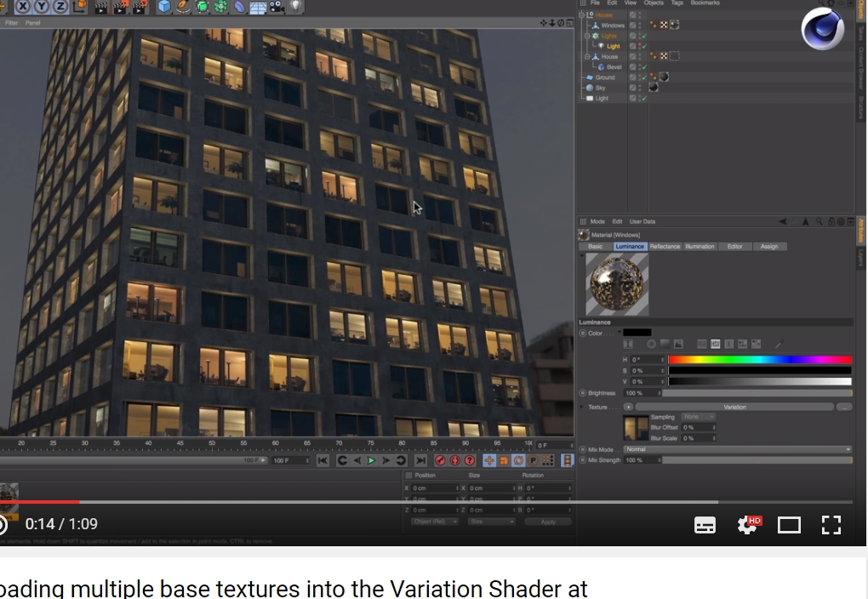The image size is (868, 599).
Task: Click the record active objects keyframe button
Action: click(x=441, y=460)
